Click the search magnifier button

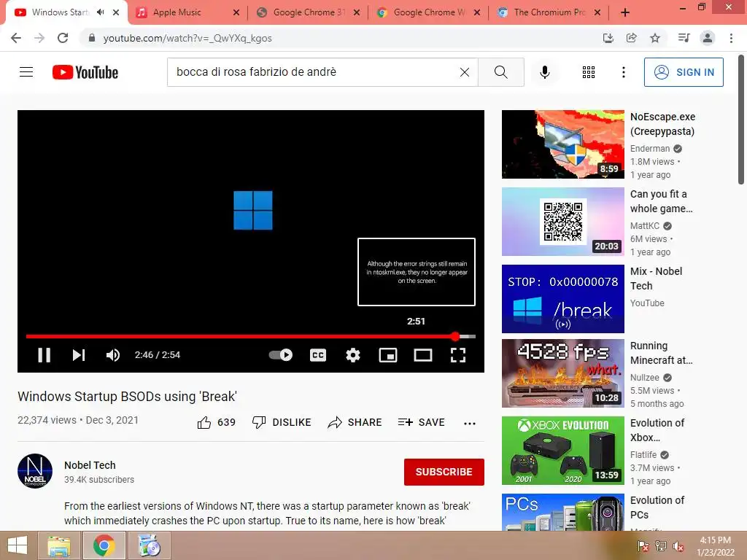click(x=500, y=72)
